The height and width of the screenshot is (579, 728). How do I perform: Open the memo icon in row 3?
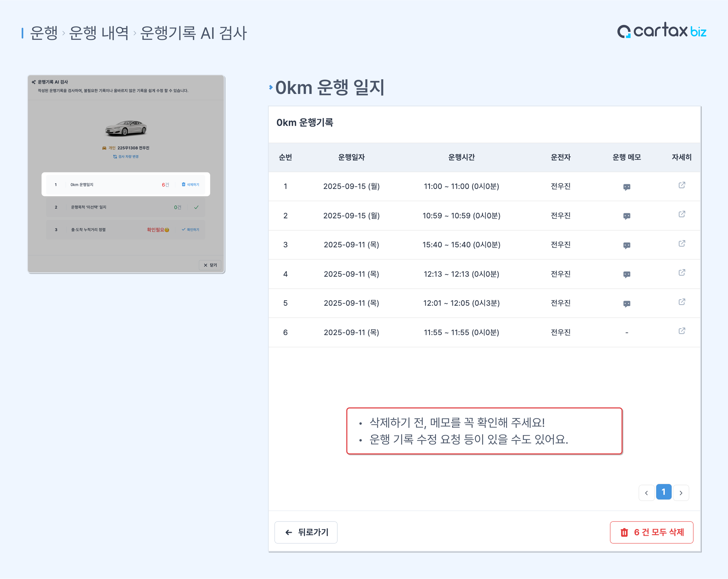tap(627, 245)
